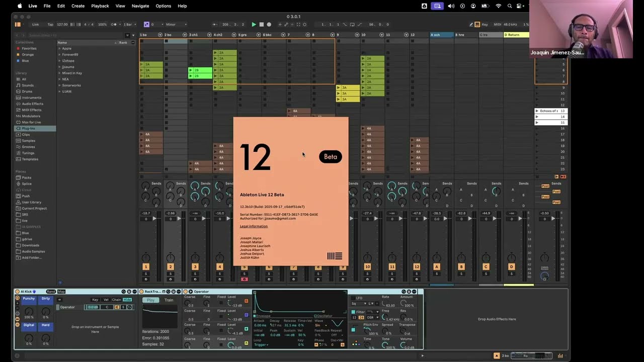Image resolution: width=644 pixels, height=362 pixels.
Task: Click the macOS Wi-Fi status icon
Action: pyautogui.click(x=499, y=6)
